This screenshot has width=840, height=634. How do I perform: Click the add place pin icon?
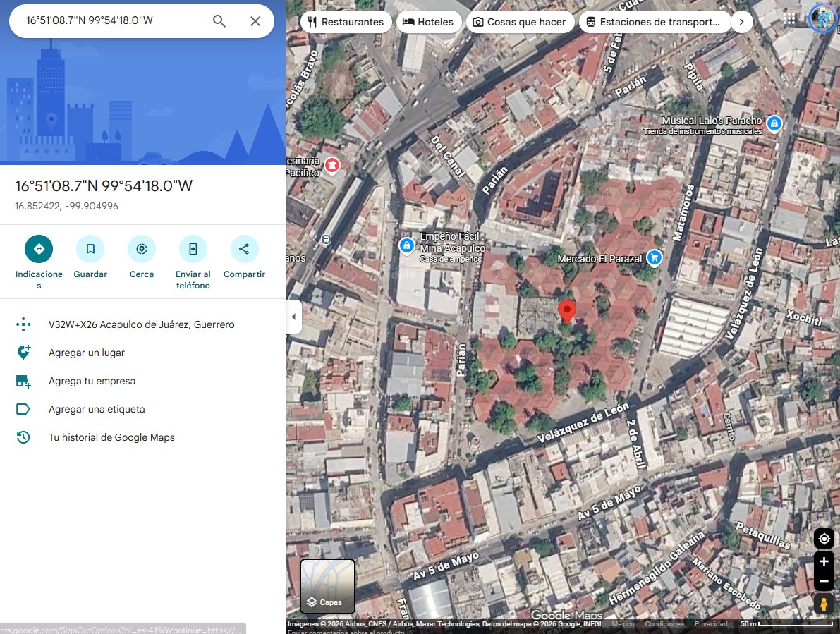[x=23, y=353]
